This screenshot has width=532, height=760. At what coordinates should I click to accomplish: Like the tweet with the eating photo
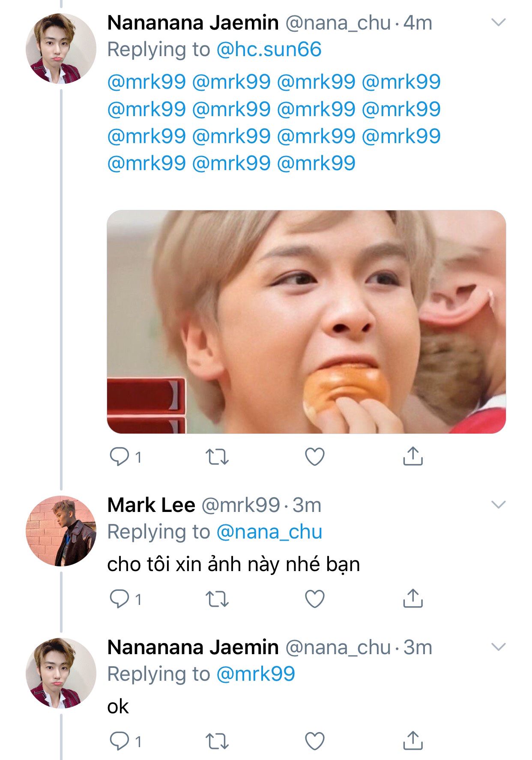tap(314, 457)
